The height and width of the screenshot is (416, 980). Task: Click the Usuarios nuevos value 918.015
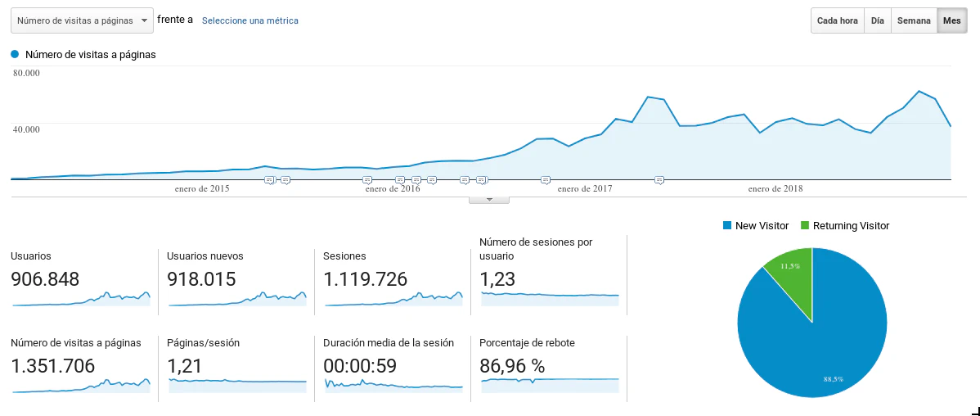click(201, 279)
